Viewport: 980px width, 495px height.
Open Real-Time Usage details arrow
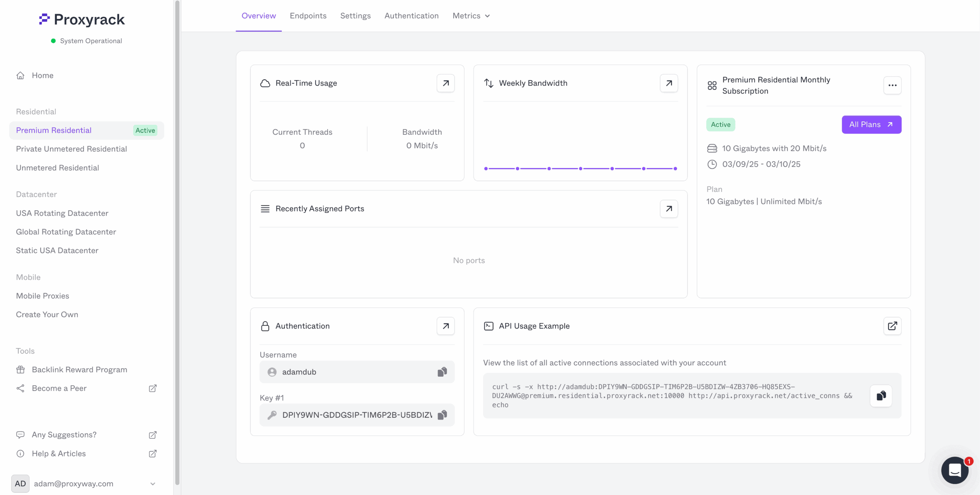pyautogui.click(x=446, y=83)
